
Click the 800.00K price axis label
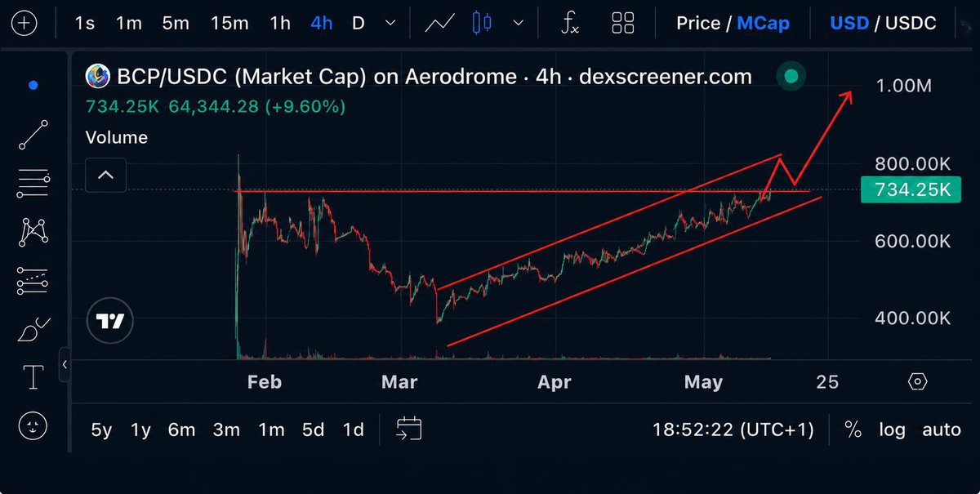point(912,164)
